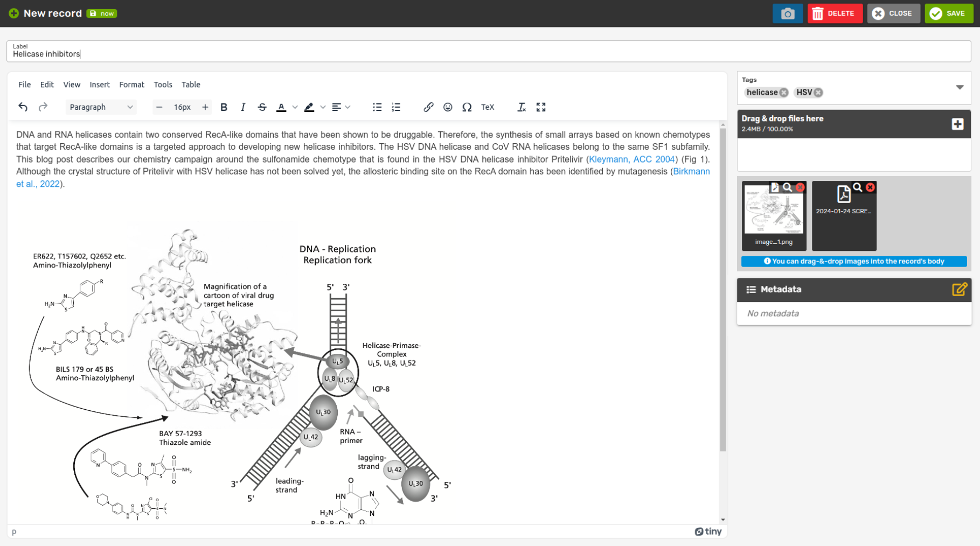Click the plus icon to add files
This screenshot has width=980, height=546.
957,124
